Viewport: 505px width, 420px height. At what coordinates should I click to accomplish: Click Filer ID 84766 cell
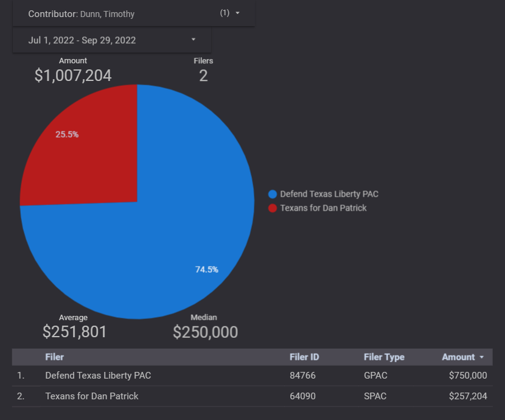[x=302, y=376]
